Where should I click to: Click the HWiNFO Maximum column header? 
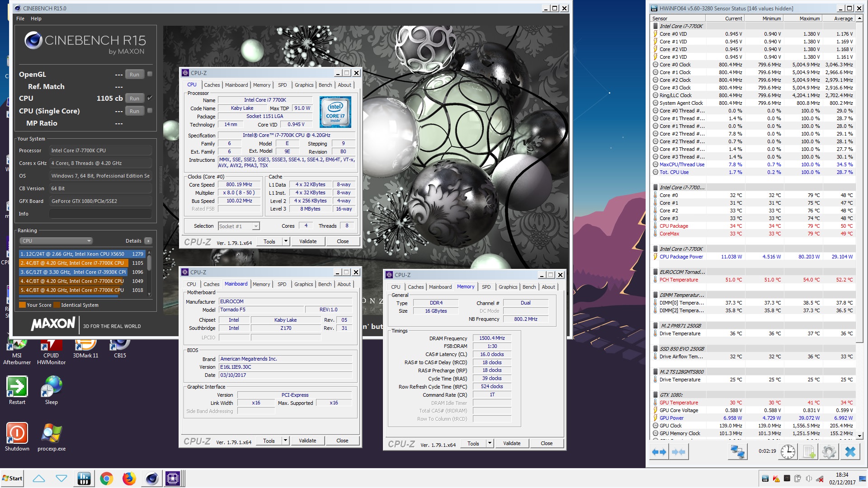802,19
